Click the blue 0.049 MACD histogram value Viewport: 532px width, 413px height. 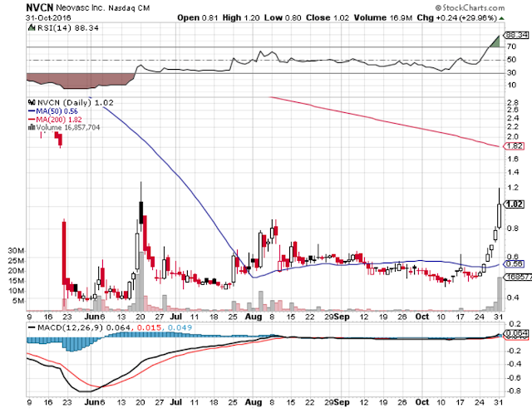(x=180, y=328)
